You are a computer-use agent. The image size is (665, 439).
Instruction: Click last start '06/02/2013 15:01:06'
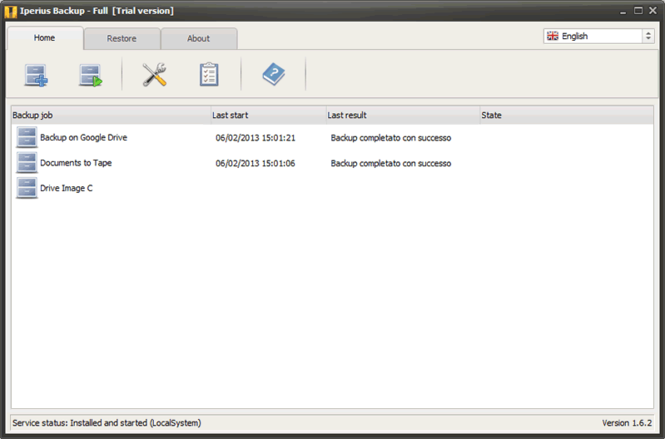point(255,163)
